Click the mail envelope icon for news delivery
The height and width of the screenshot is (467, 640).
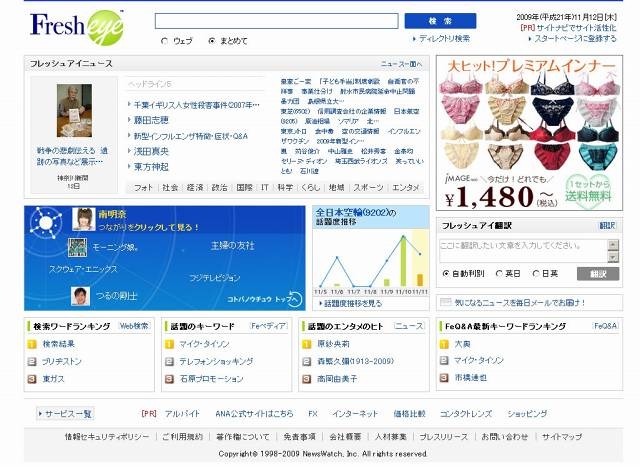tap(445, 302)
